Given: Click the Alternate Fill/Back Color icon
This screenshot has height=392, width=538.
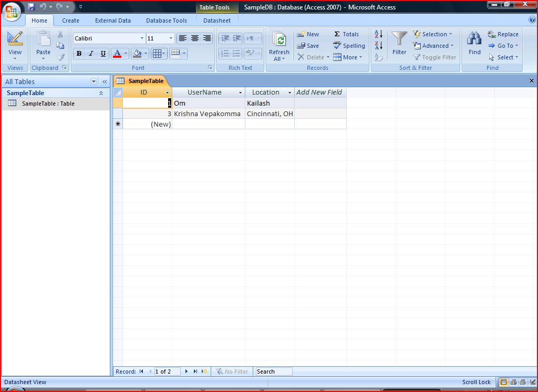Looking at the screenshot, I should tap(175, 53).
